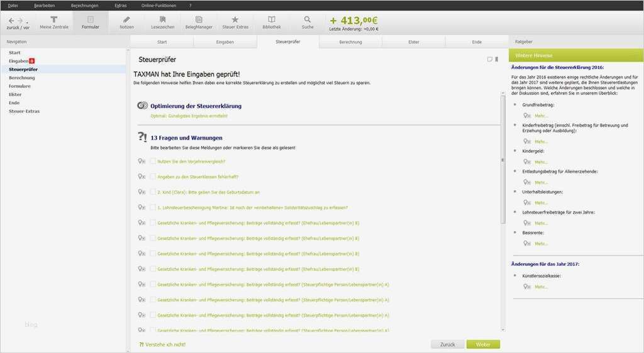Click the window icon in the Steuerprüfer header

coord(489,60)
